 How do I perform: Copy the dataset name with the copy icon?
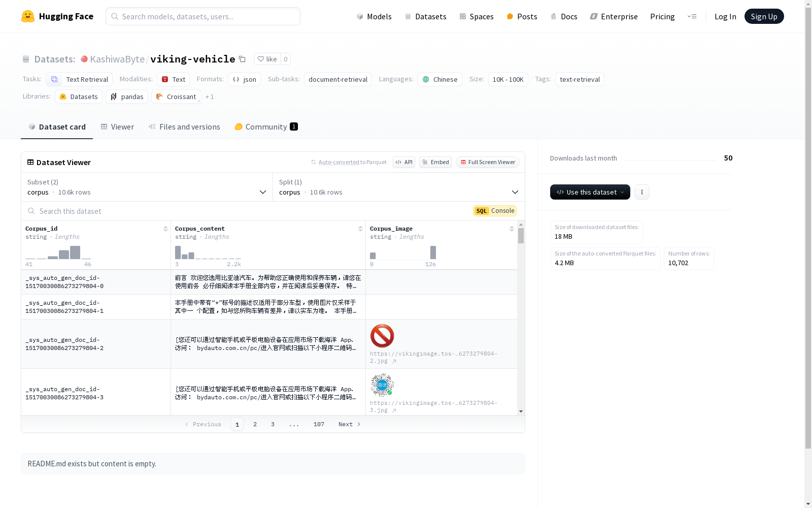coord(243,59)
